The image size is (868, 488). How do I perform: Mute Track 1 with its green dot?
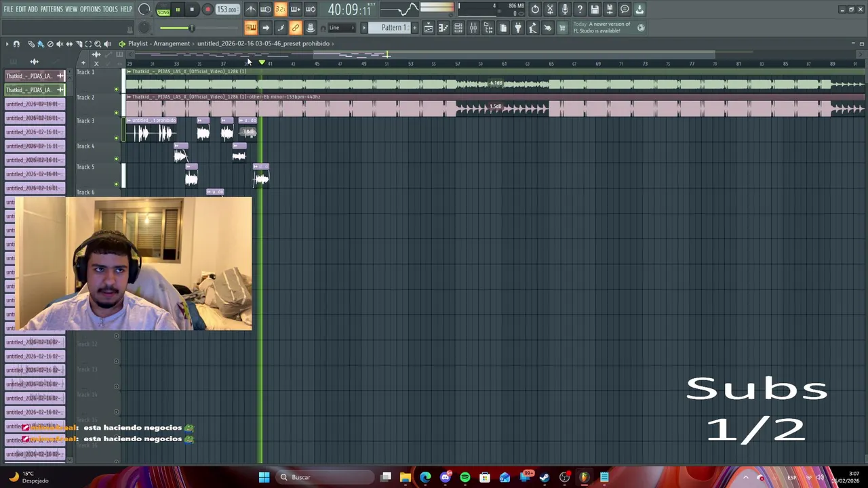117,89
